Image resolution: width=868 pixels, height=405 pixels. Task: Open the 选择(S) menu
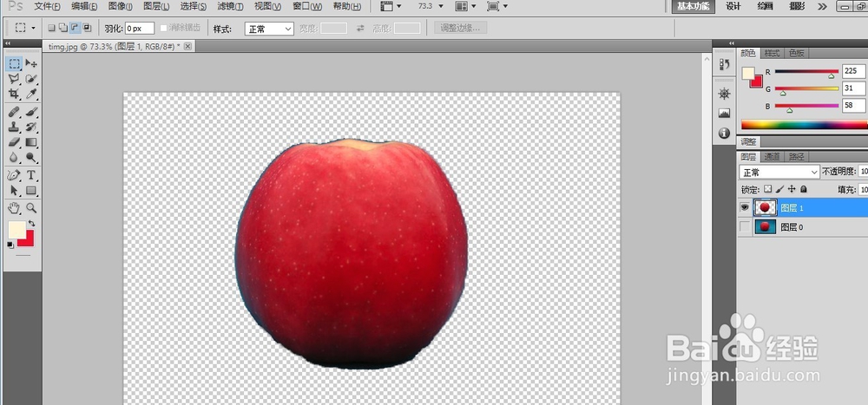(194, 7)
